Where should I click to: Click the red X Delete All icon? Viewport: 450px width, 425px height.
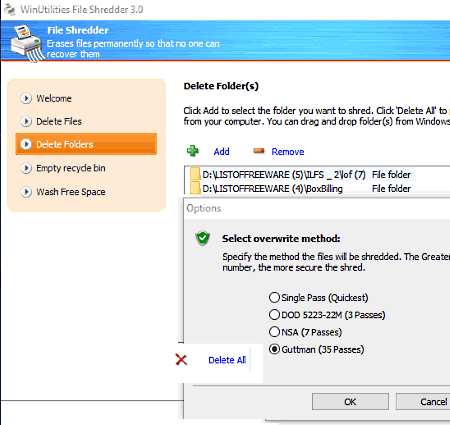point(181,360)
